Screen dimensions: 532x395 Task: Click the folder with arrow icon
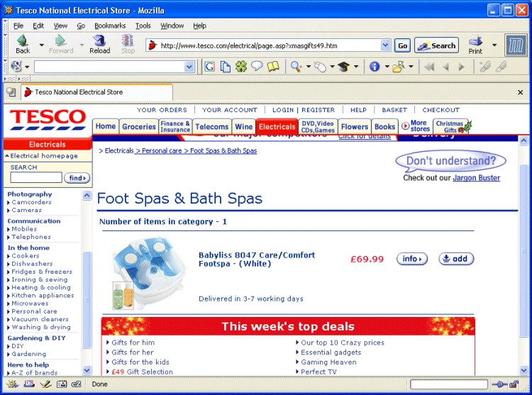click(x=399, y=67)
